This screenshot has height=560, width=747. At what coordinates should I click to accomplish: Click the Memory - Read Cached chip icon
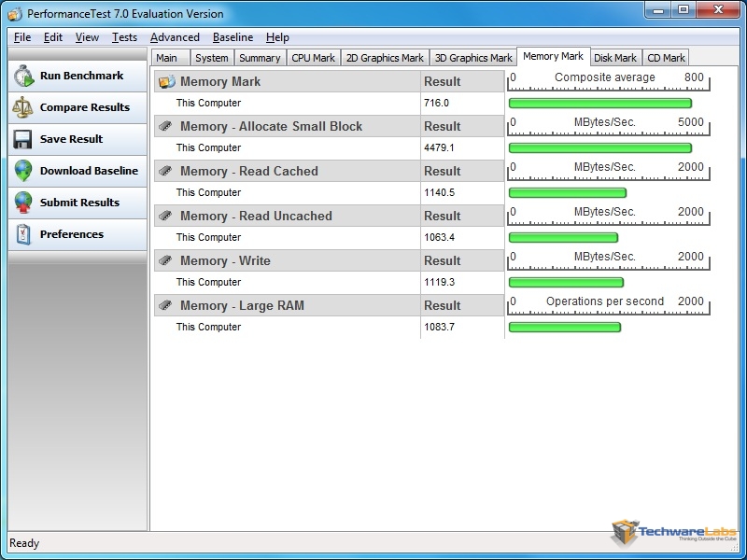166,171
